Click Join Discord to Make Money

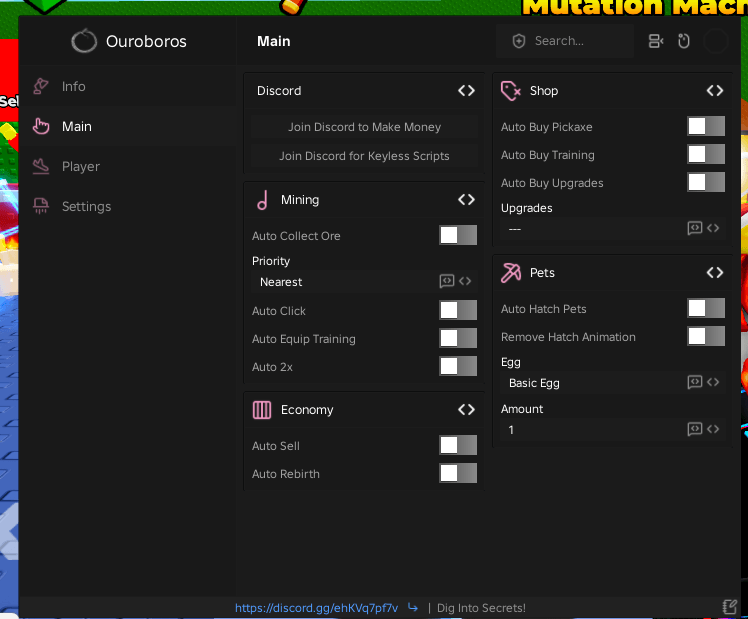click(364, 127)
